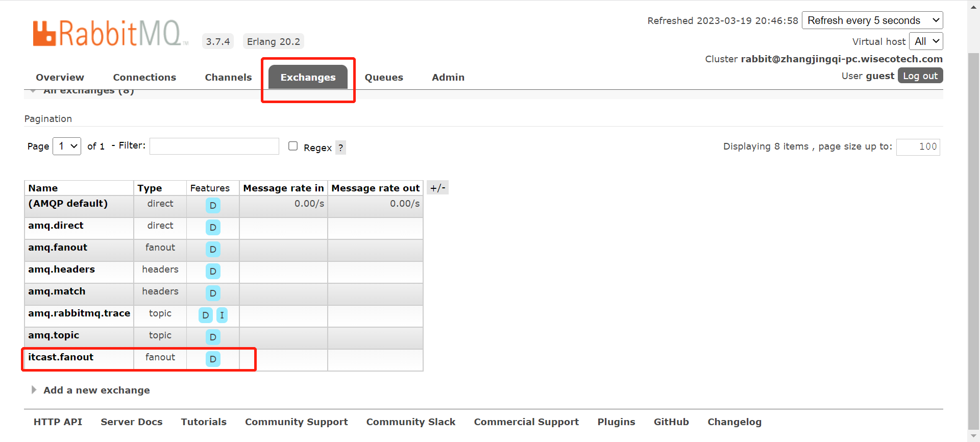Click the D badge for itcast.fanout
The width and height of the screenshot is (980, 442).
213,359
